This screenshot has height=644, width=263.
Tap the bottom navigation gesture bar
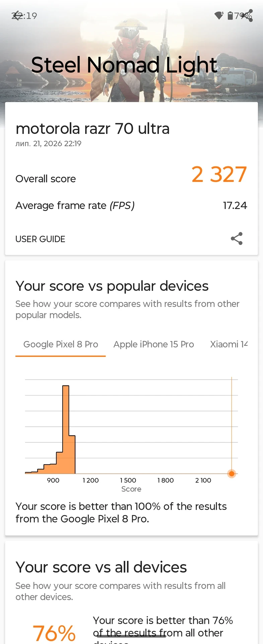pos(131,636)
